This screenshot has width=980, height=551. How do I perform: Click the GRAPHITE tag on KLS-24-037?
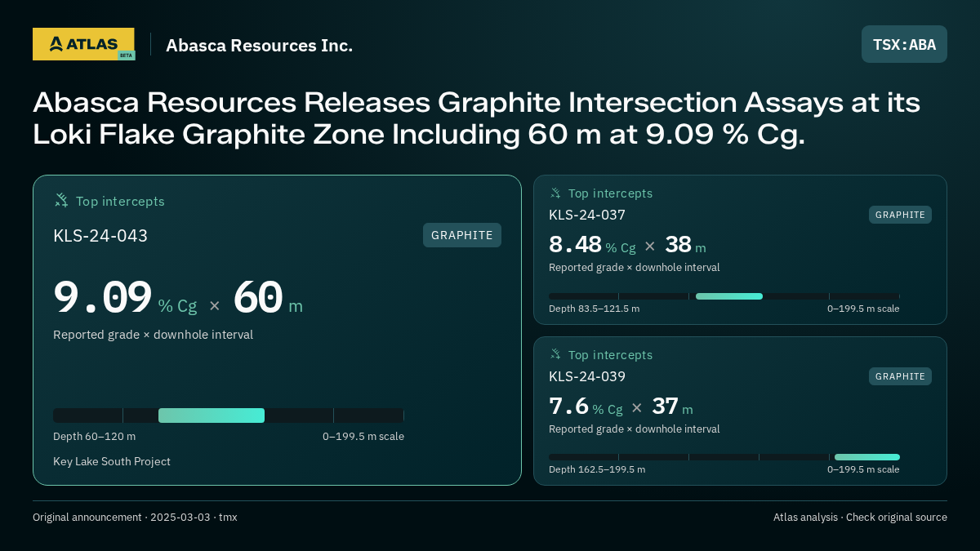900,215
